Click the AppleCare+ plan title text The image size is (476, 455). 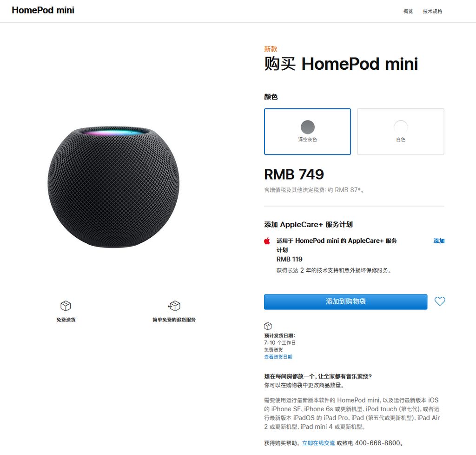point(337,245)
